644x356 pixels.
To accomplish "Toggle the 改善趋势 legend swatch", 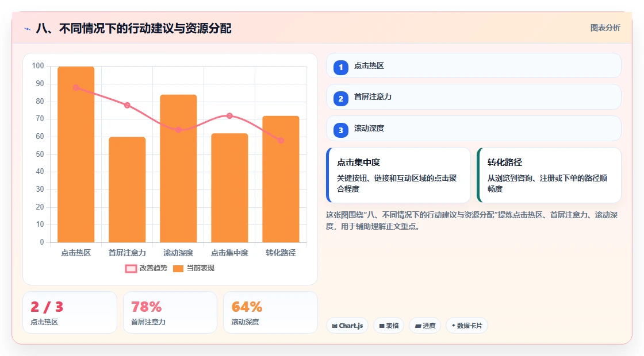I will (131, 269).
